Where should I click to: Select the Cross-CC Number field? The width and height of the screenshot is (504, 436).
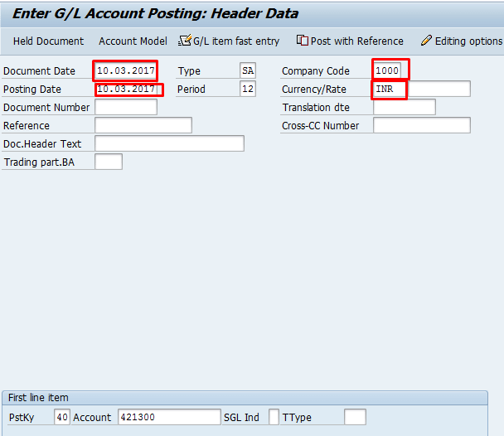pyautogui.click(x=421, y=125)
